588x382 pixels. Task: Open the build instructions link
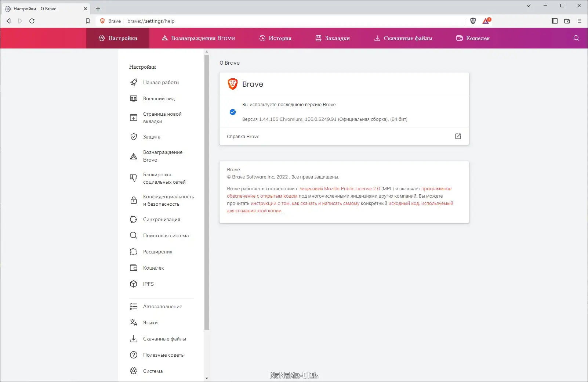(x=305, y=203)
